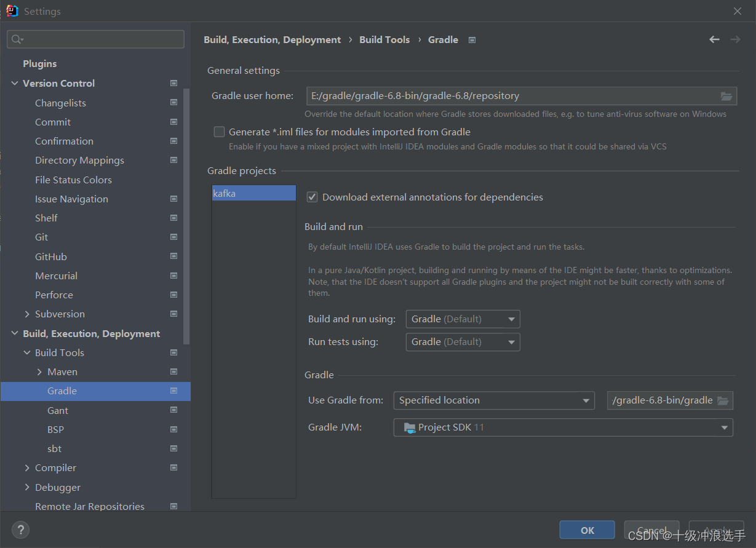Click the settings tree vertical scrollbar
Viewport: 756px width, 548px height.
186,215
